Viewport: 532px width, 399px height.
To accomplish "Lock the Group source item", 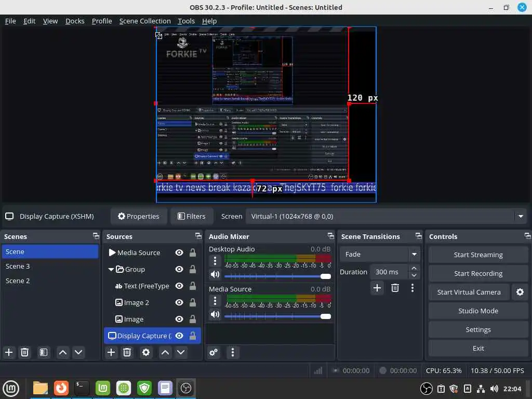I will coord(192,270).
